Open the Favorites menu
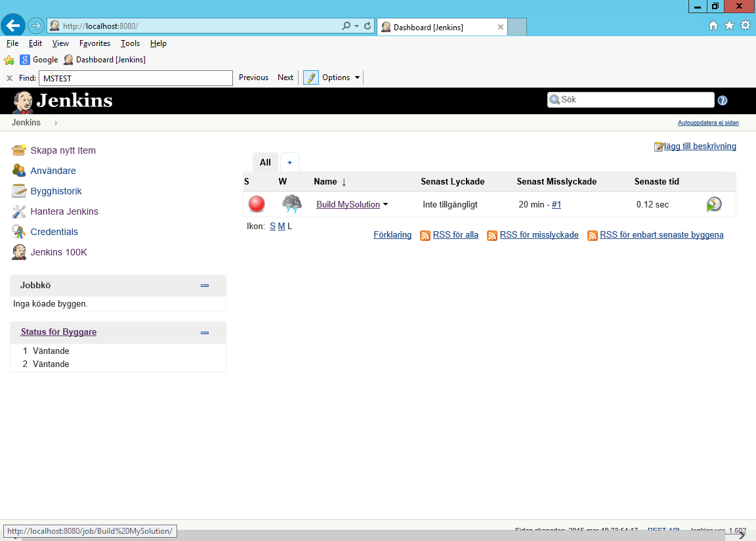 (x=94, y=43)
